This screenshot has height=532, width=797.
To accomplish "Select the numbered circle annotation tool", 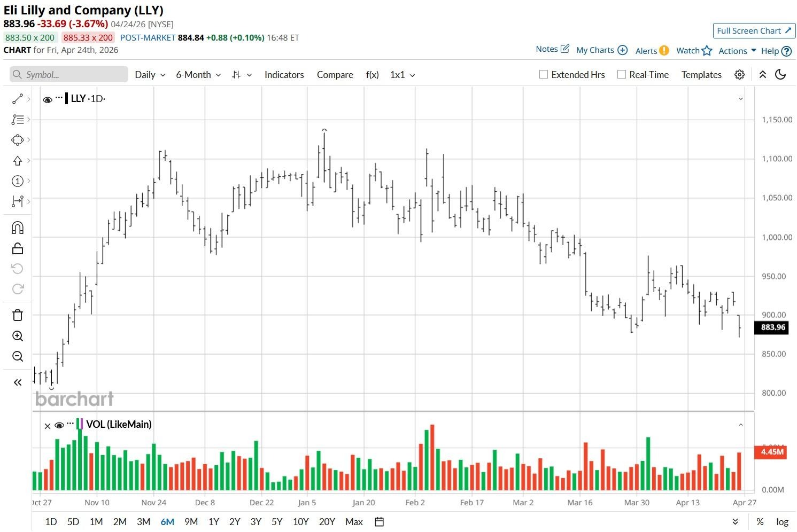I will pos(18,181).
